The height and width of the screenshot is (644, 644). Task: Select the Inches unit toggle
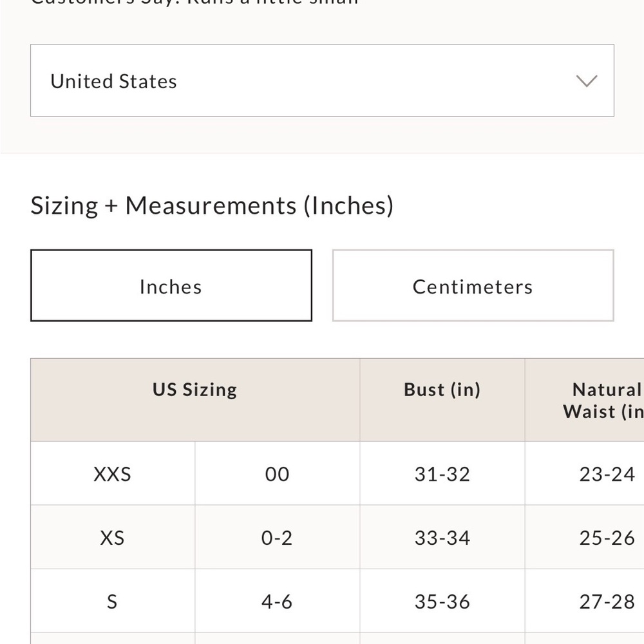[x=171, y=285]
